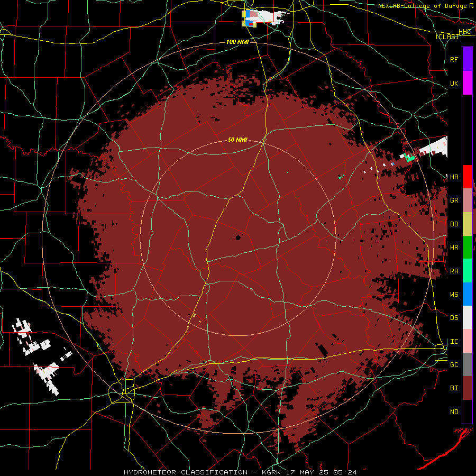The image size is (476, 476).
Task: Click the black radar site dot at center
Action: [238, 237]
